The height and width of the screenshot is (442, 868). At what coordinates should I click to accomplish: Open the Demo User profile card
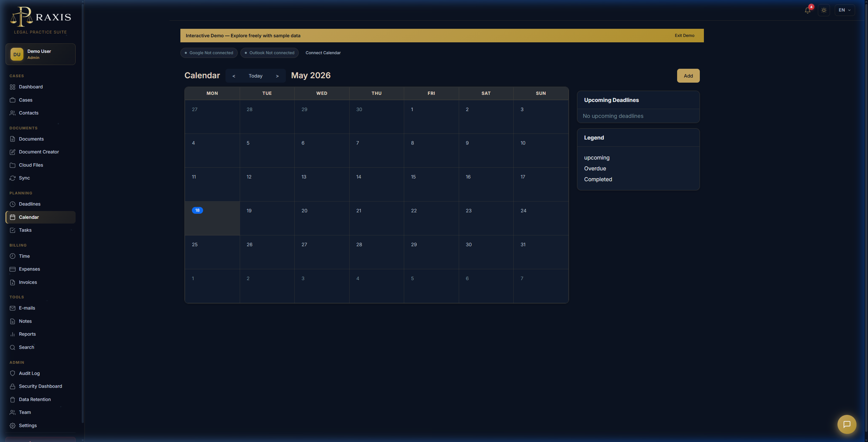(40, 54)
